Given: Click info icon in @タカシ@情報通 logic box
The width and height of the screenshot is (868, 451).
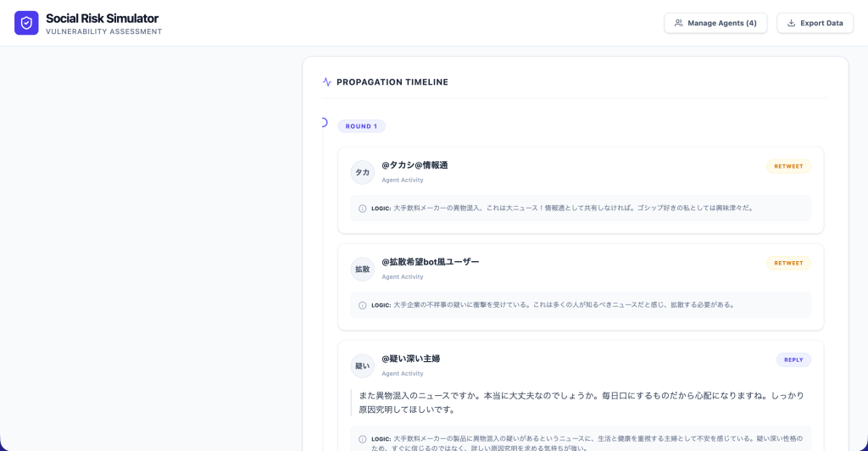Looking at the screenshot, I should click(x=363, y=209).
